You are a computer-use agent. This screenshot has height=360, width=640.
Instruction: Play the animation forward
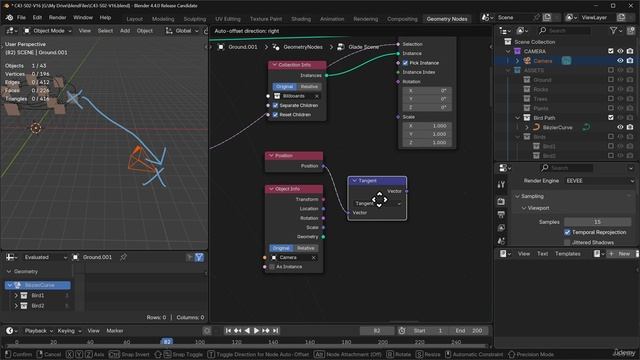[256, 331]
